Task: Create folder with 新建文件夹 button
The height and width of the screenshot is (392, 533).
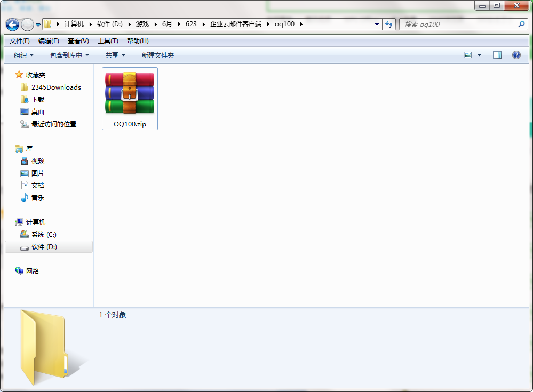Action: pos(158,55)
